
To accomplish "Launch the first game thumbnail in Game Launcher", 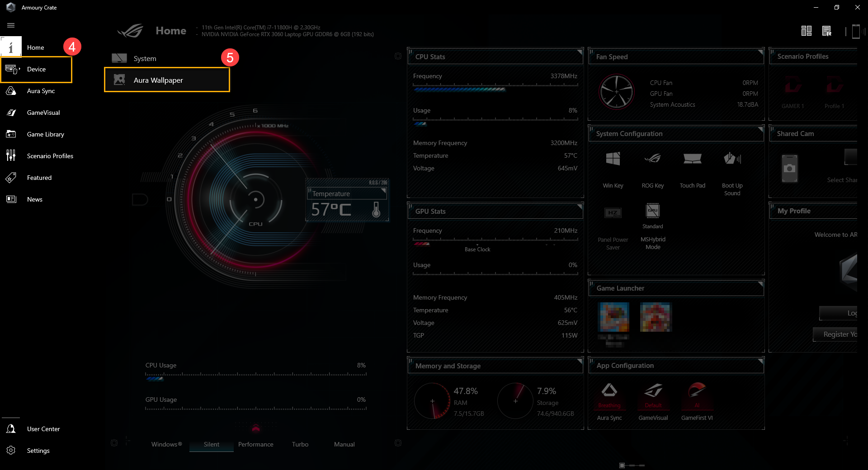I will [613, 317].
